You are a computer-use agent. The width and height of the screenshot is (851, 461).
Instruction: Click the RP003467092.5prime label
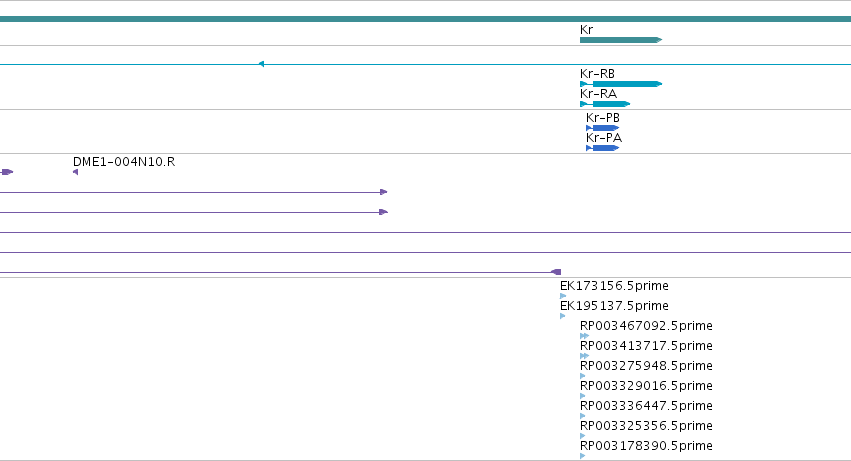646,326
